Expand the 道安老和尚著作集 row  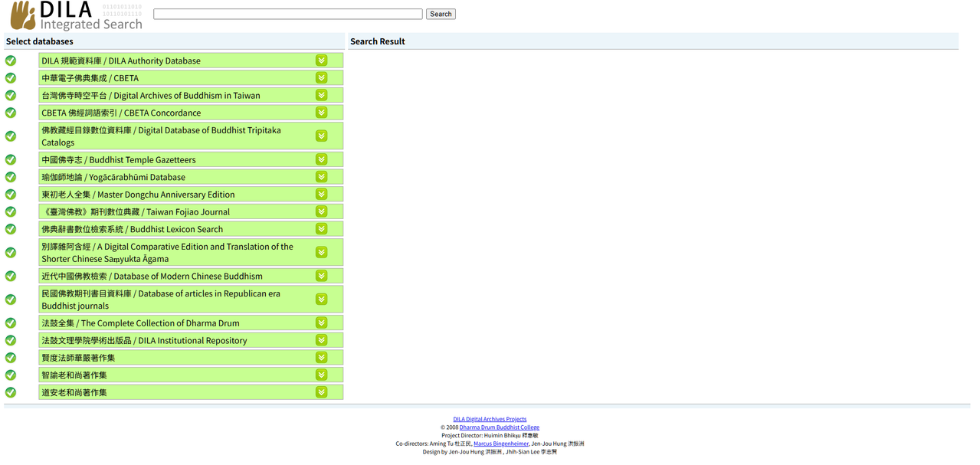(x=322, y=392)
